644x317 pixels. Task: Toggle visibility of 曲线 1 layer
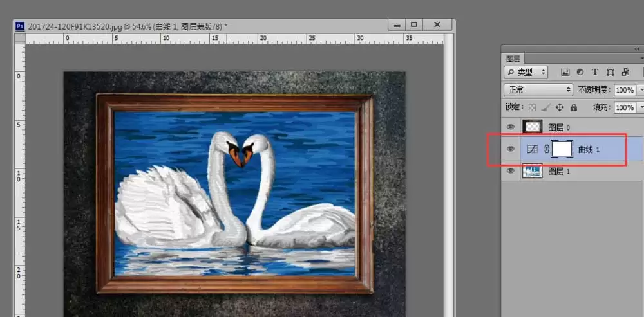click(511, 149)
